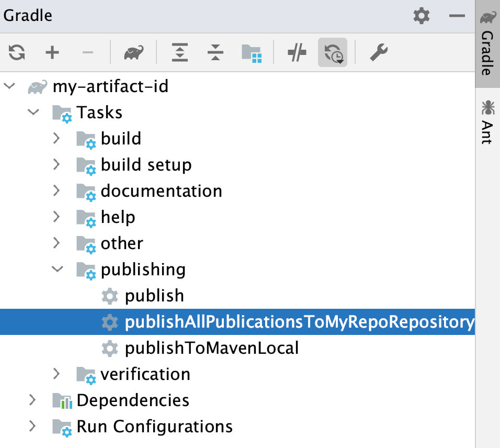The image size is (500, 448).
Task: Expand the build setup group
Action: coord(56,165)
